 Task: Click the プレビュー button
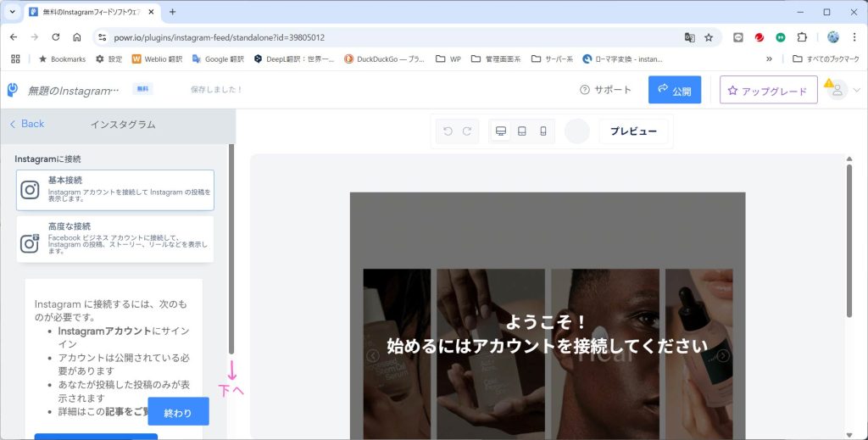(634, 131)
